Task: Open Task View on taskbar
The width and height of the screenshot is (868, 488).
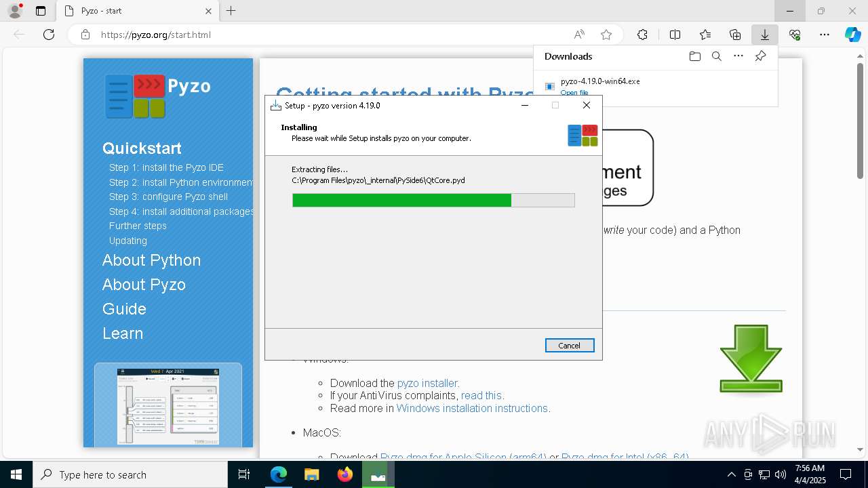Action: tap(244, 474)
